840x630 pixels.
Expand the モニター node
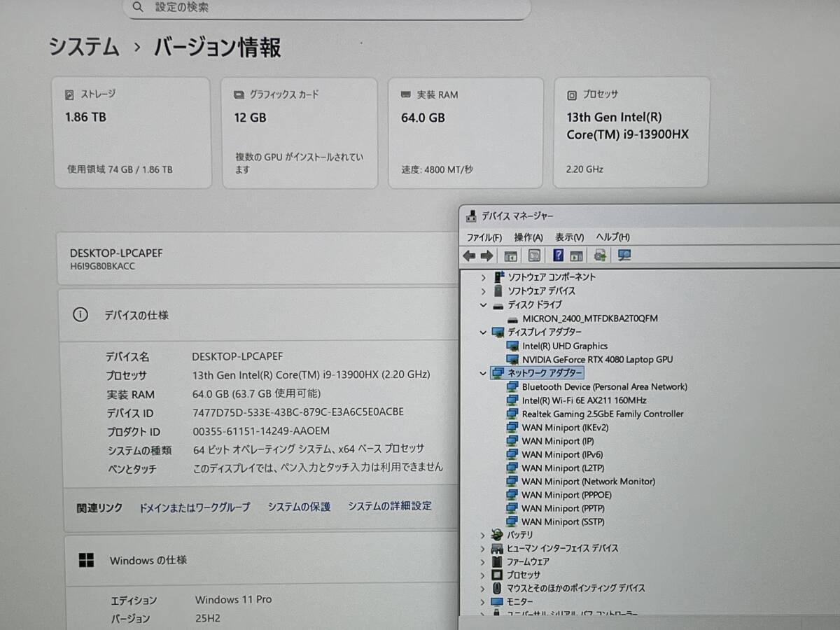pos(482,602)
